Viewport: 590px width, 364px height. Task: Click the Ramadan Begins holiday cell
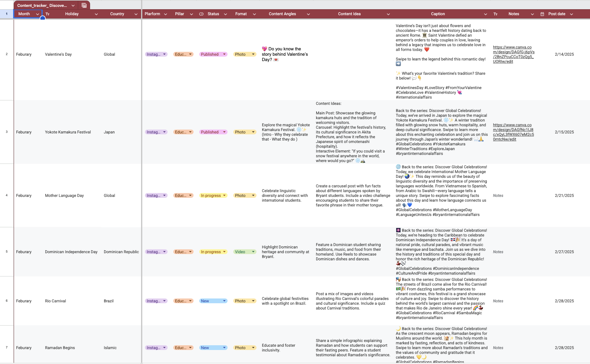tap(60, 348)
